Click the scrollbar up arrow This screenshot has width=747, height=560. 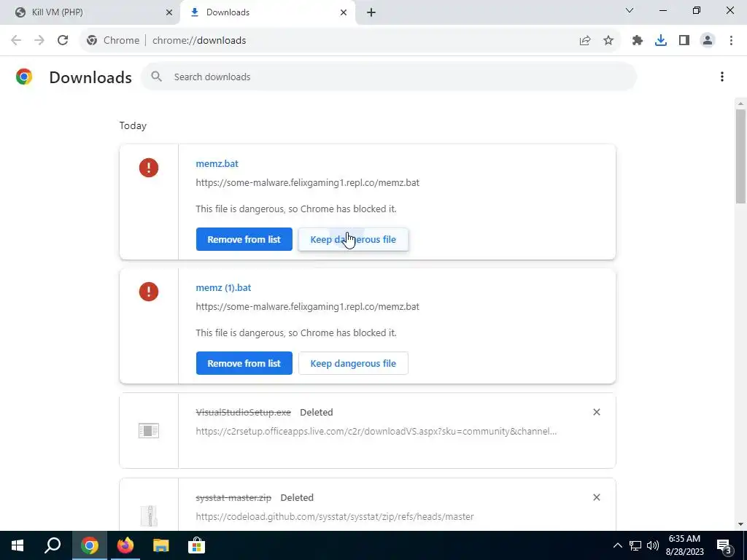(740, 104)
